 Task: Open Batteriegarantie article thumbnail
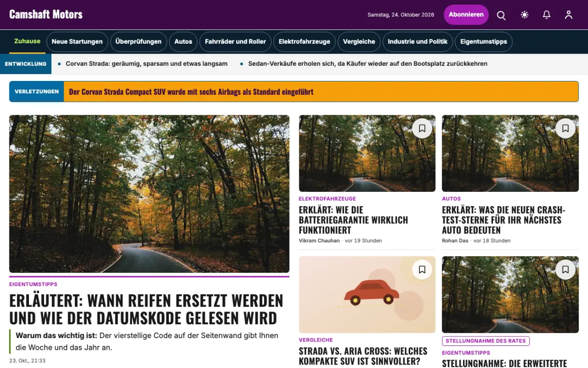pos(367,154)
